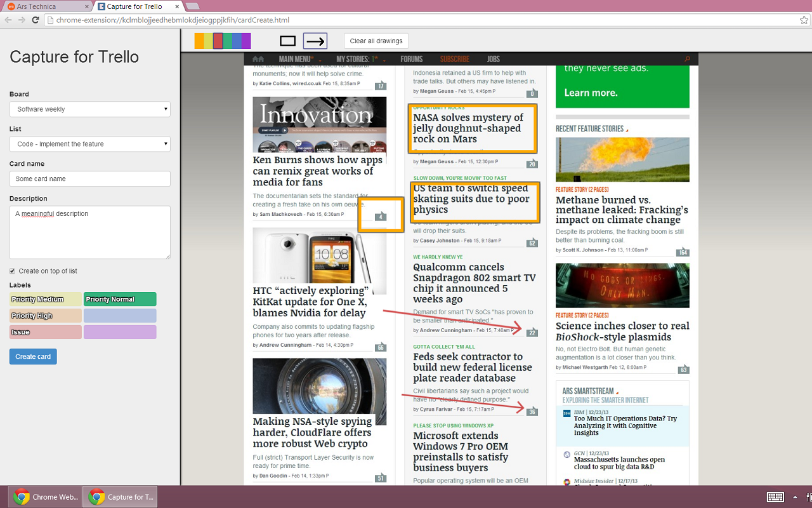This screenshot has width=812, height=508.
Task: Open Jobs in the Ars nav bar
Action: click(494, 59)
